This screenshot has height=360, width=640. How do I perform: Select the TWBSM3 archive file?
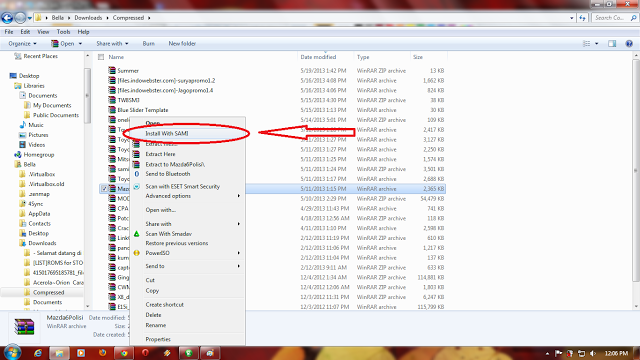129,100
